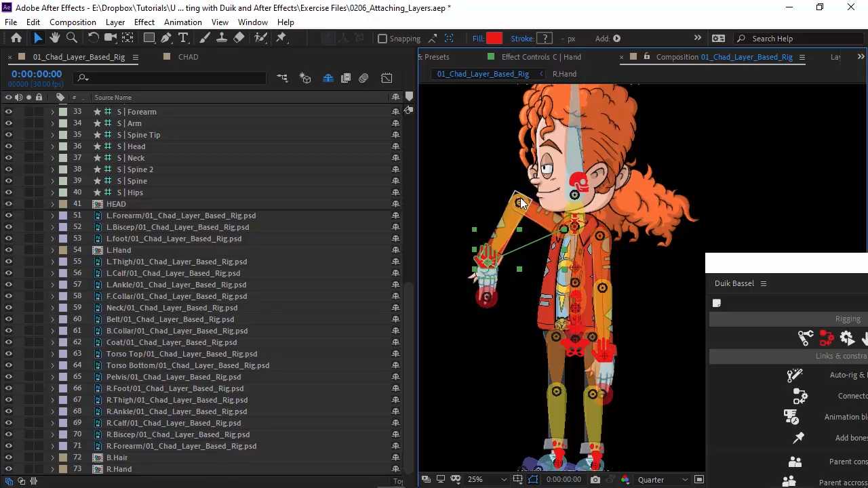
Task: Click the Duik Add bones pin icon
Action: (798, 438)
